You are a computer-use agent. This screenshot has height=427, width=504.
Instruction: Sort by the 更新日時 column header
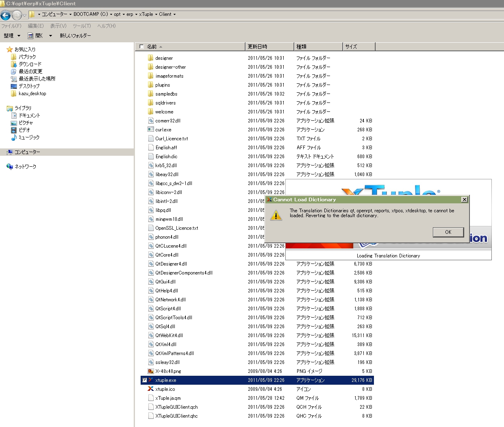tap(269, 46)
